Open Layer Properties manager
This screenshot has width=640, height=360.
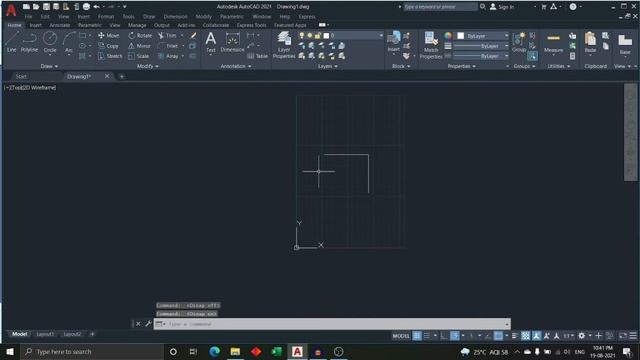(284, 45)
